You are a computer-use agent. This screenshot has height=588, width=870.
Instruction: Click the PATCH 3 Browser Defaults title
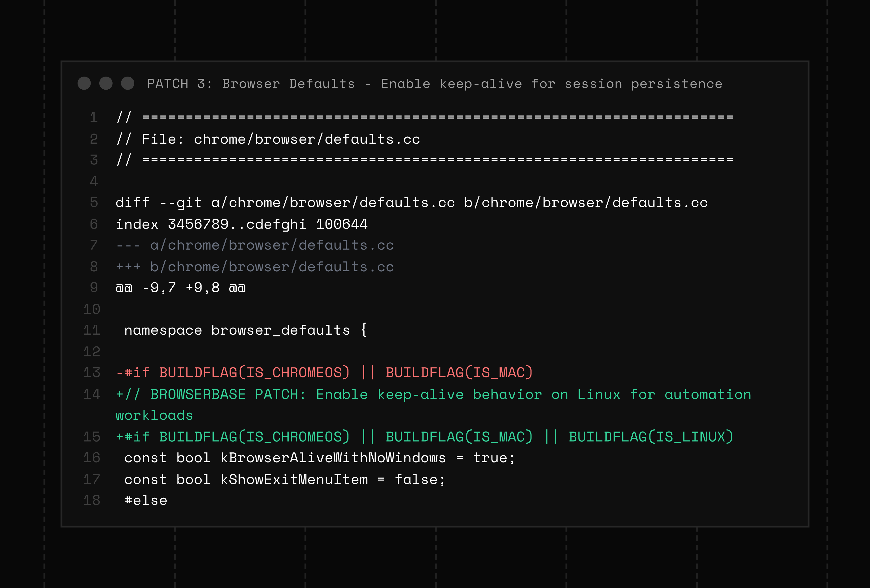point(434,83)
